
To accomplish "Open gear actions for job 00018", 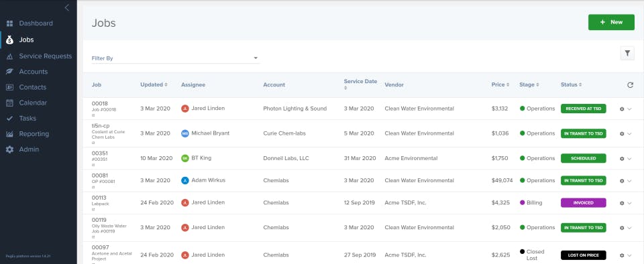I will point(622,109).
